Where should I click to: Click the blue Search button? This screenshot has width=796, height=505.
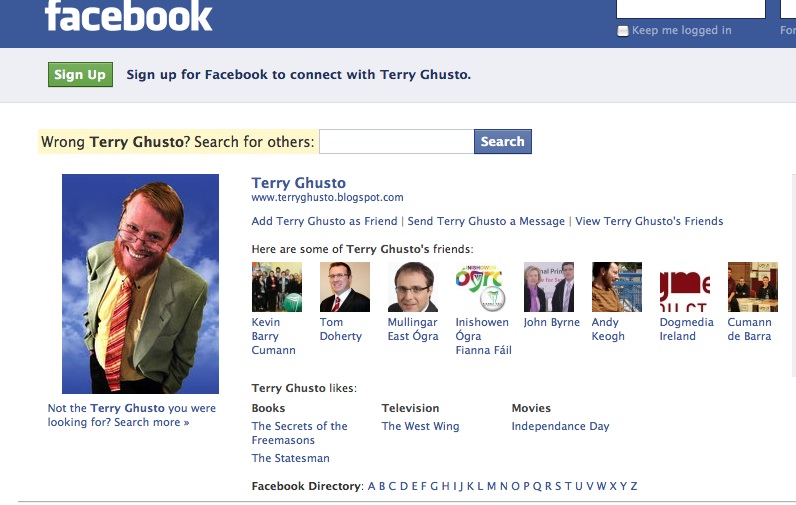click(x=503, y=142)
